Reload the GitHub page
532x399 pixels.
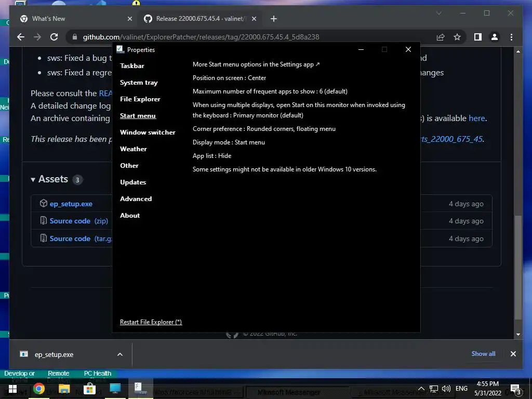(54, 37)
